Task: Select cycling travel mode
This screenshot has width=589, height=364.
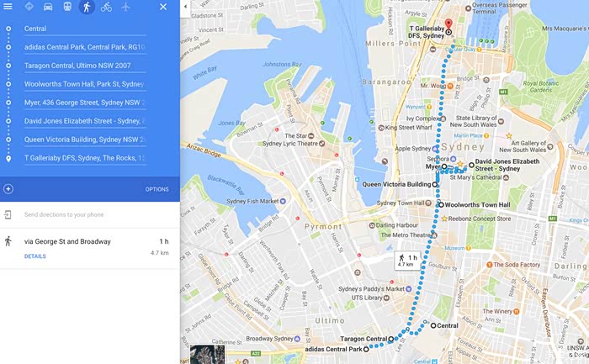Action: [106, 7]
